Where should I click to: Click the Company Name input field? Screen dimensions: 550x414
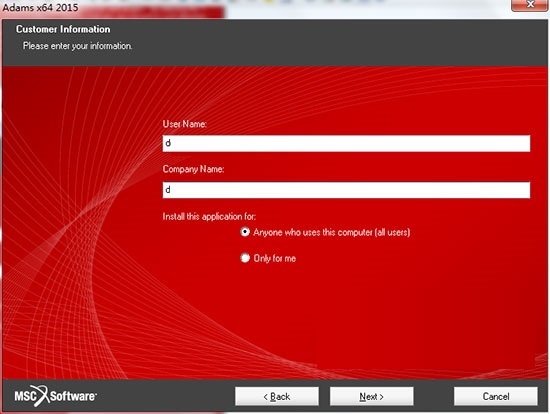coord(346,190)
